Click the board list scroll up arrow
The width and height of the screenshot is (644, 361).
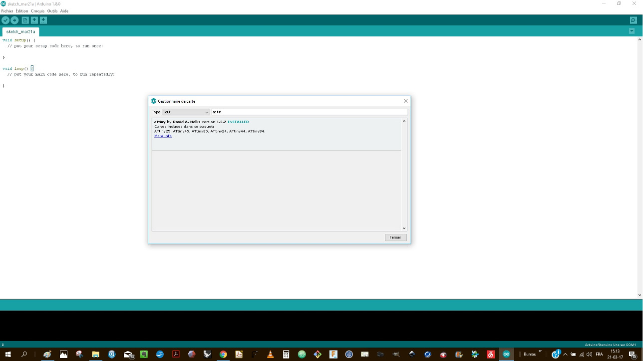pos(404,121)
